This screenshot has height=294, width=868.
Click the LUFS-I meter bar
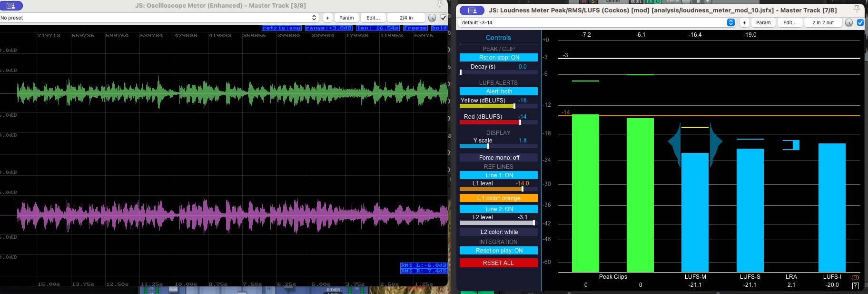point(832,208)
